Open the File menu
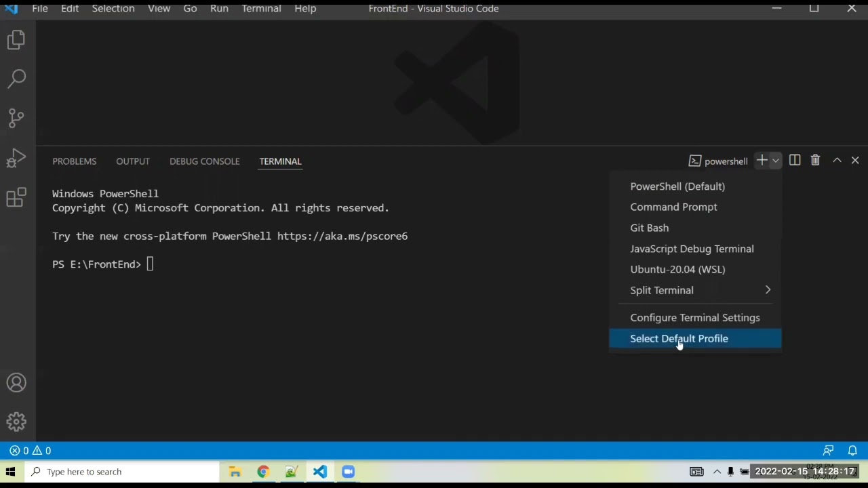Screen dimensions: 868x488 [40, 9]
